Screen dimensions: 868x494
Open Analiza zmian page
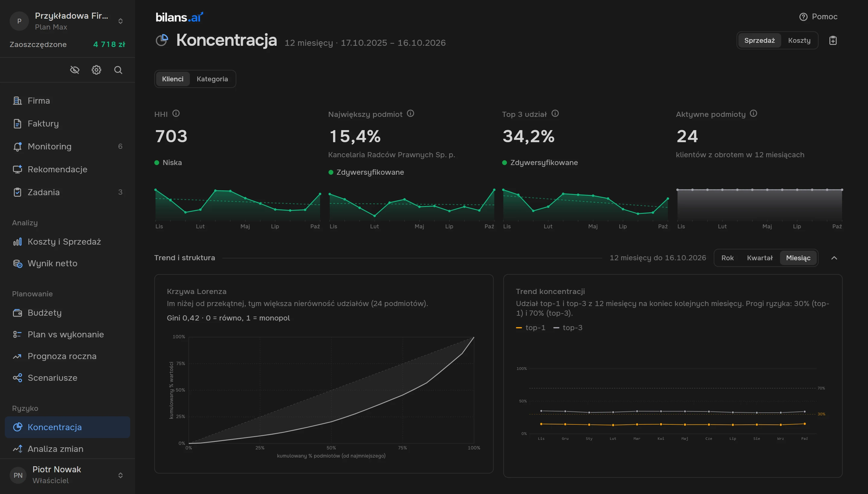pyautogui.click(x=67, y=449)
